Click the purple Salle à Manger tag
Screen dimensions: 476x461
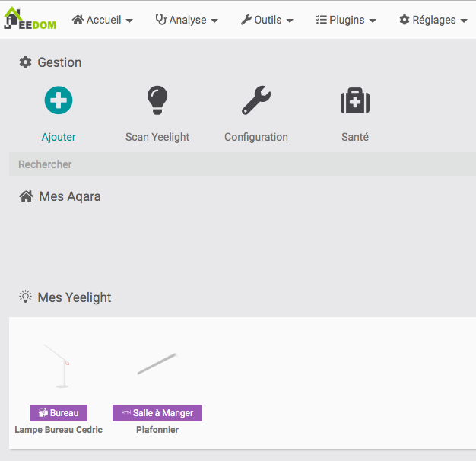coord(157,413)
